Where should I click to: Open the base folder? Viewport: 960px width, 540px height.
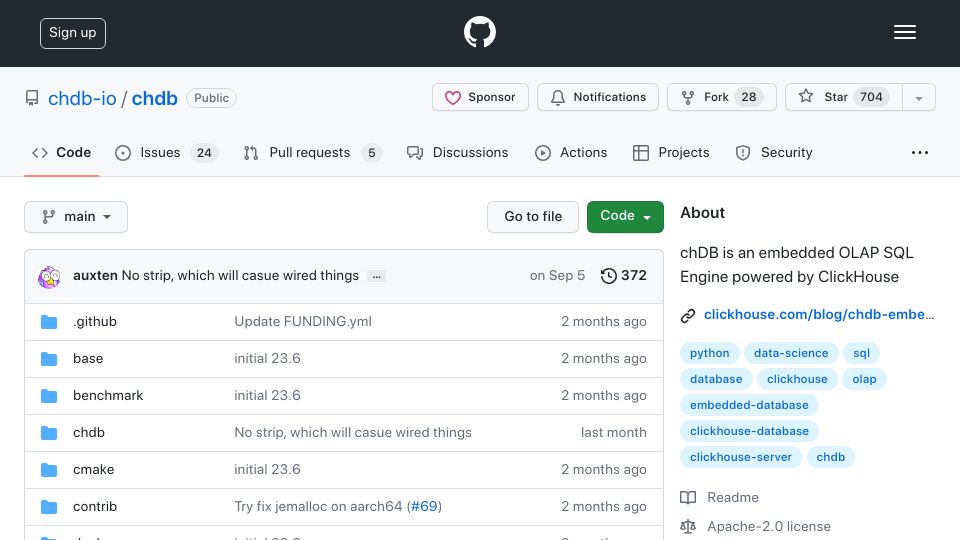pyautogui.click(x=88, y=358)
